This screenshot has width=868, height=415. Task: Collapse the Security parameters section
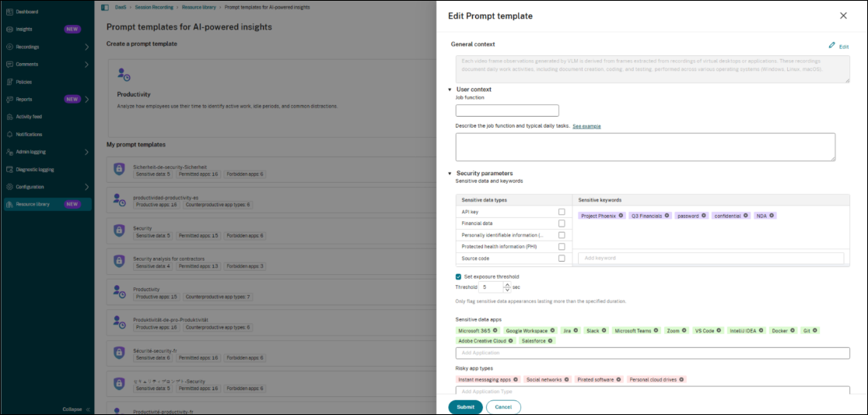450,174
